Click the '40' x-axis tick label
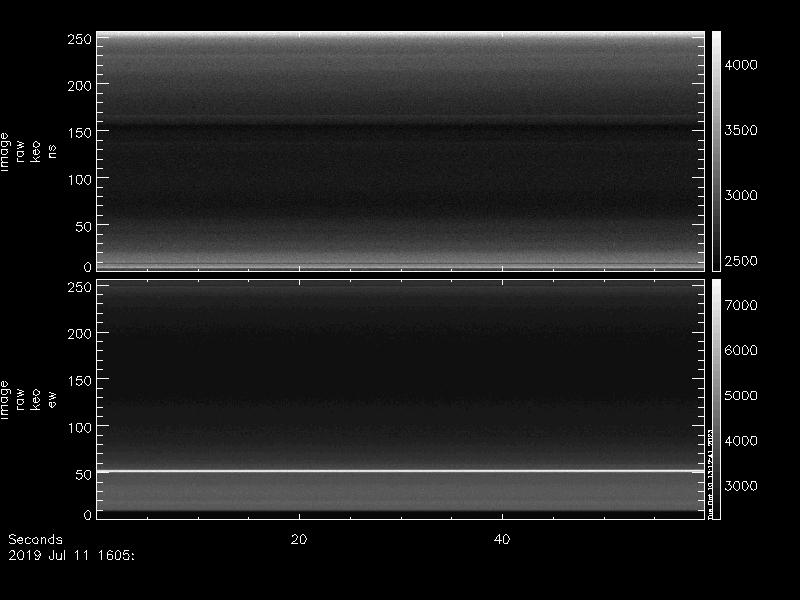This screenshot has width=800, height=600. [x=502, y=539]
